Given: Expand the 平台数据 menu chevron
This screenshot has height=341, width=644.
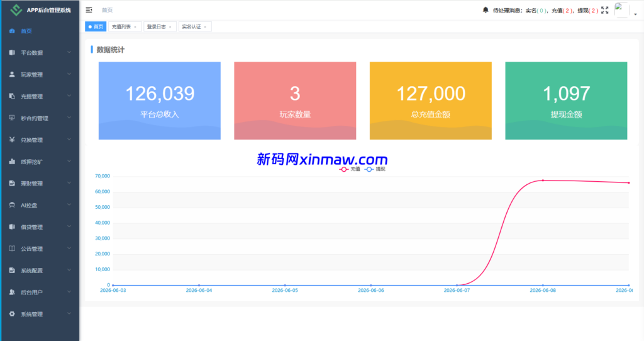Looking at the screenshot, I should [x=69, y=52].
